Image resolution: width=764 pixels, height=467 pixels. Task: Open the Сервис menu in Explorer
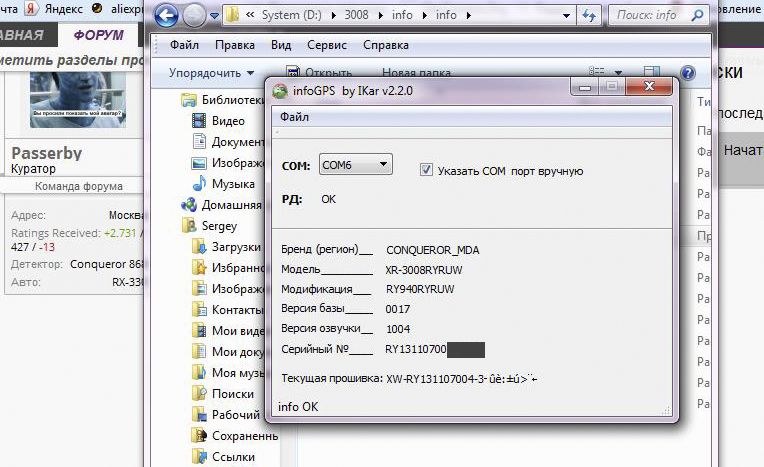tap(327, 45)
